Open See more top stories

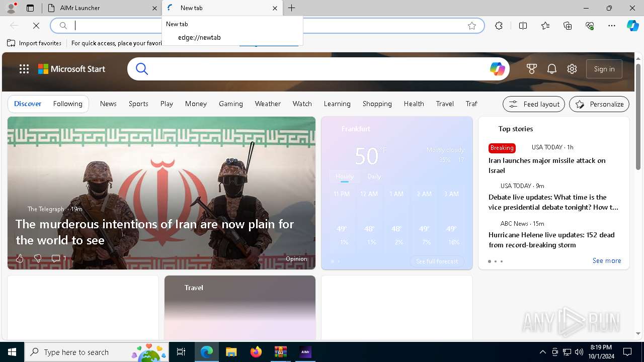coord(607,260)
